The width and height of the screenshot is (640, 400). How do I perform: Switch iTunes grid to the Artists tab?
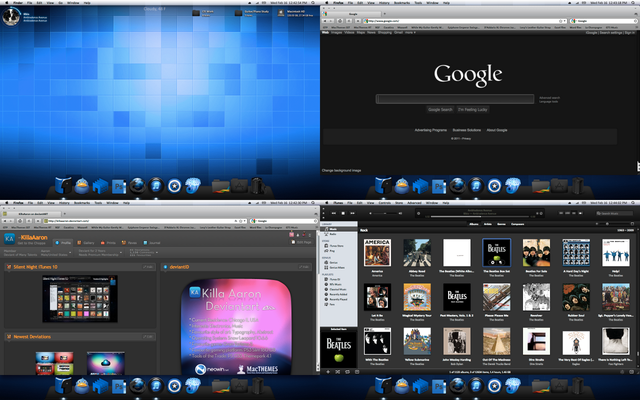pyautogui.click(x=487, y=224)
